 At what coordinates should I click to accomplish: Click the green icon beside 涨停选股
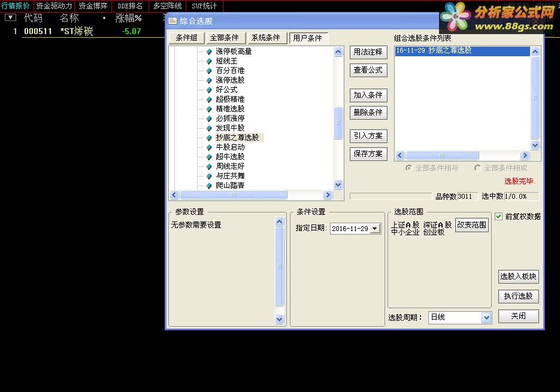209,80
